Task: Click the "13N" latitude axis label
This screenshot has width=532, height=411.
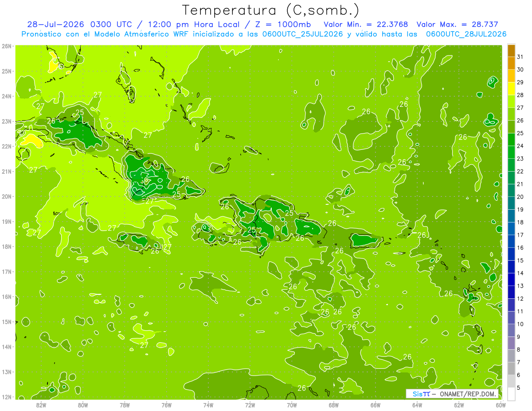Action: coord(6,372)
